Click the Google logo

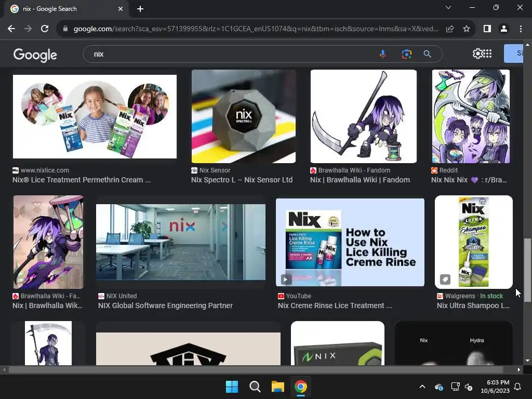tap(35, 55)
